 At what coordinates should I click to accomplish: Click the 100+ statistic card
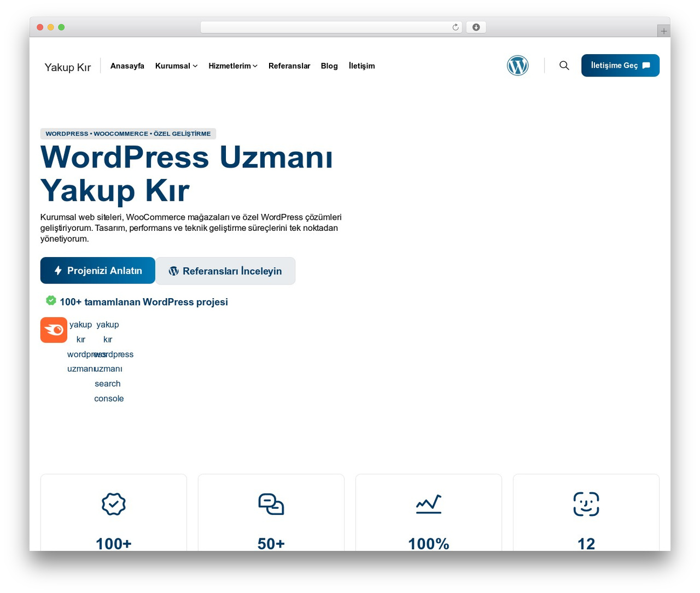[114, 513]
